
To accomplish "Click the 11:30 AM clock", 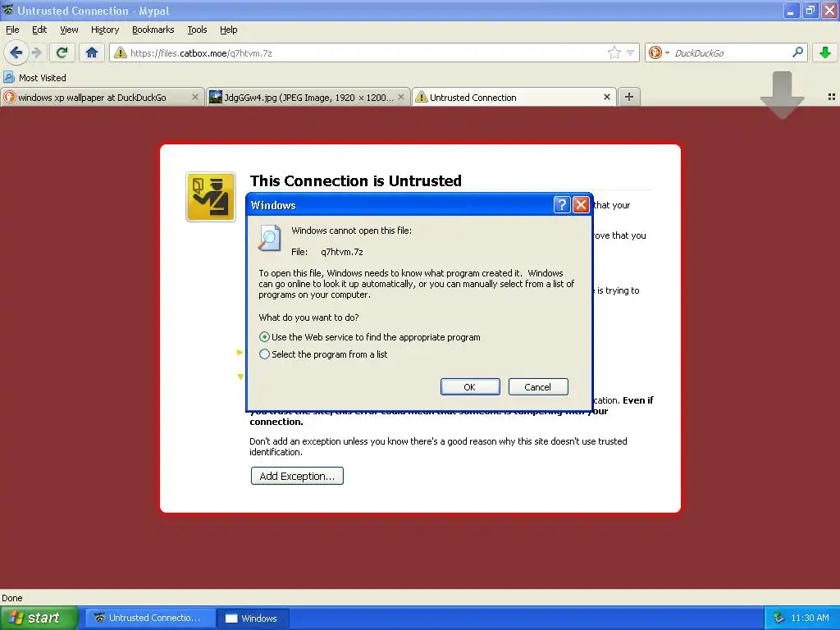I will [810, 618].
